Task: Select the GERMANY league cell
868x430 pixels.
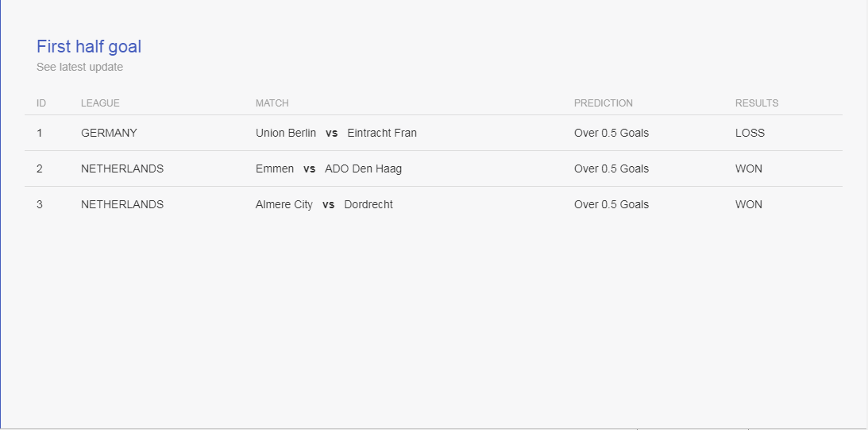Action: click(109, 133)
